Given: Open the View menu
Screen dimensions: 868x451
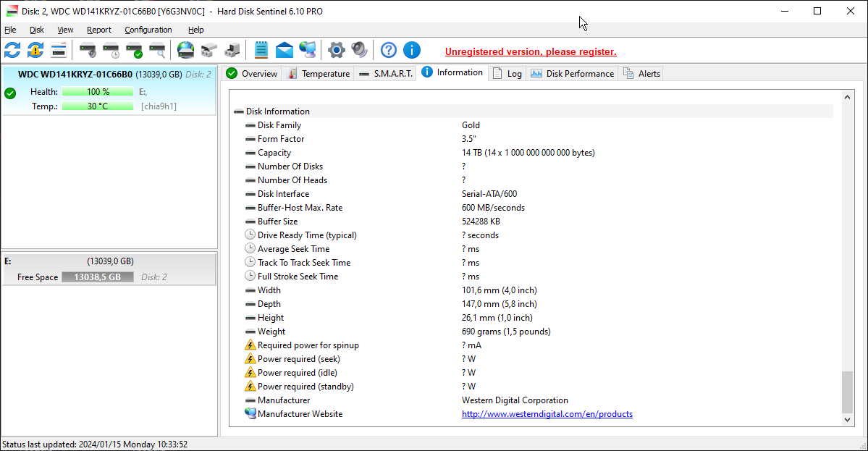Looking at the screenshot, I should pos(65,30).
